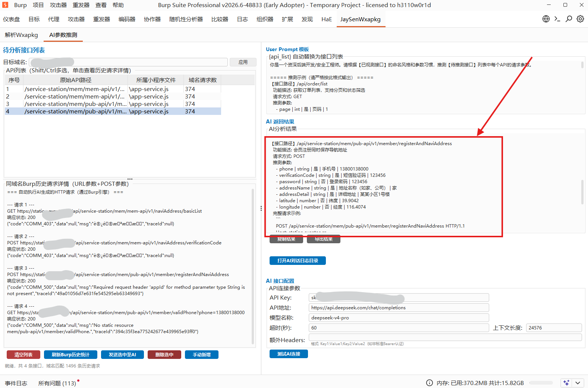This screenshot has height=388, width=588.
Task: Focus the API地址 input field
Action: click(x=399, y=308)
